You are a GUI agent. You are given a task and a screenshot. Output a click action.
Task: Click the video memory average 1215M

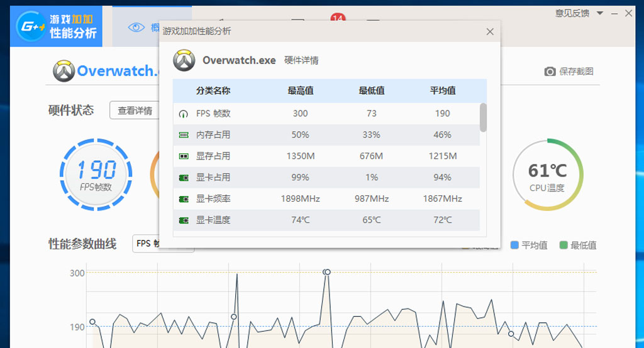[442, 156]
